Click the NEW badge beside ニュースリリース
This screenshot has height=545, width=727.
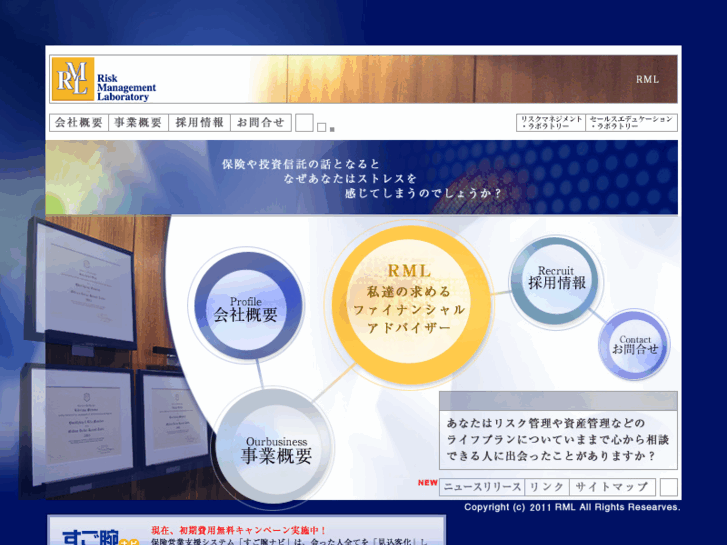click(x=427, y=482)
